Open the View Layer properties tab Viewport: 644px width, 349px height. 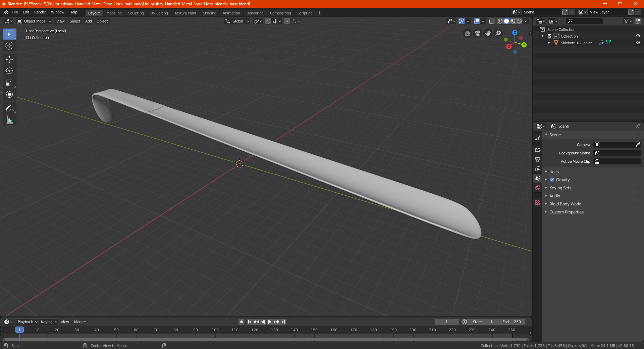[x=538, y=168]
